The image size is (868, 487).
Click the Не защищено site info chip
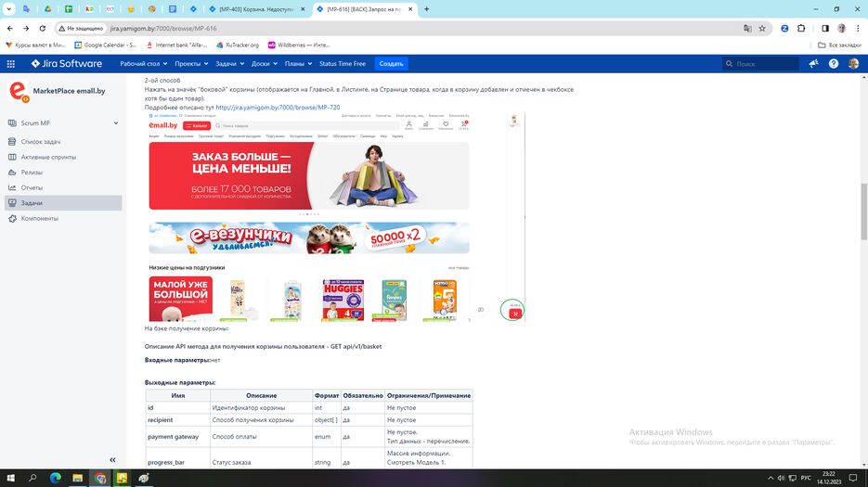pyautogui.click(x=82, y=28)
